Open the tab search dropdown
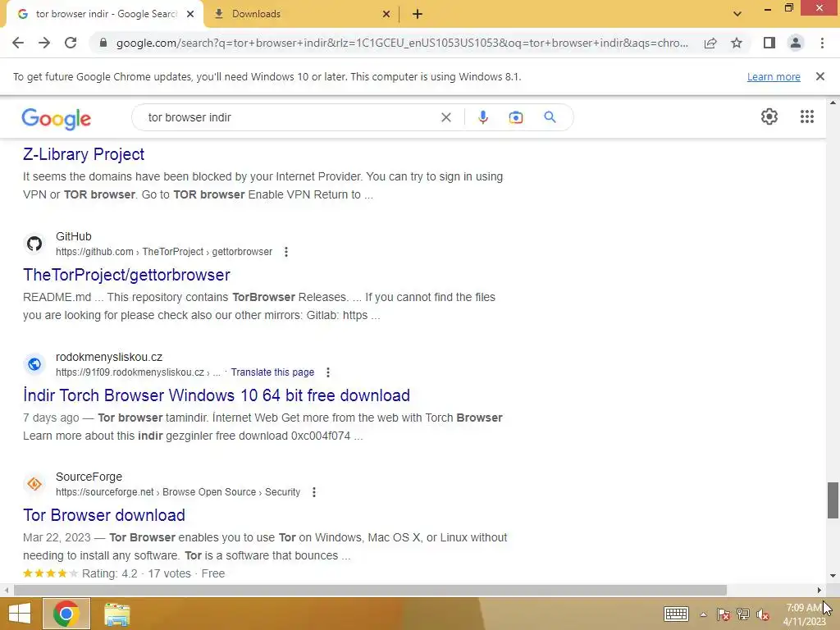The image size is (840, 630). point(737,14)
